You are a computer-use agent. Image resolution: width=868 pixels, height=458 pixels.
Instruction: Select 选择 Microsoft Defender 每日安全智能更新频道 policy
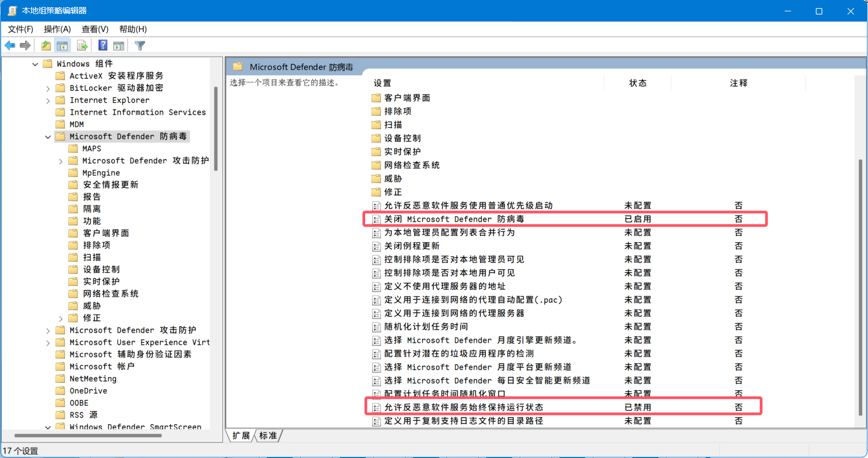click(x=487, y=381)
